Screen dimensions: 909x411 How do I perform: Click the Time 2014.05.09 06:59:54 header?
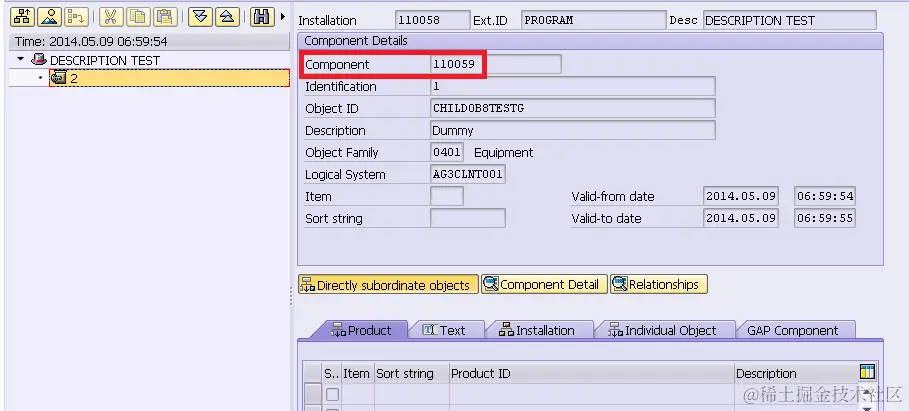click(150, 42)
